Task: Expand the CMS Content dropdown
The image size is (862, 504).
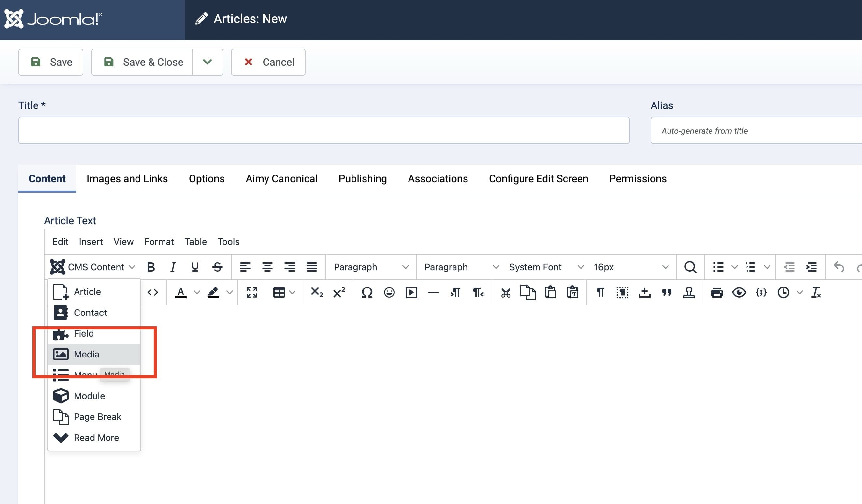Action: coord(93,267)
